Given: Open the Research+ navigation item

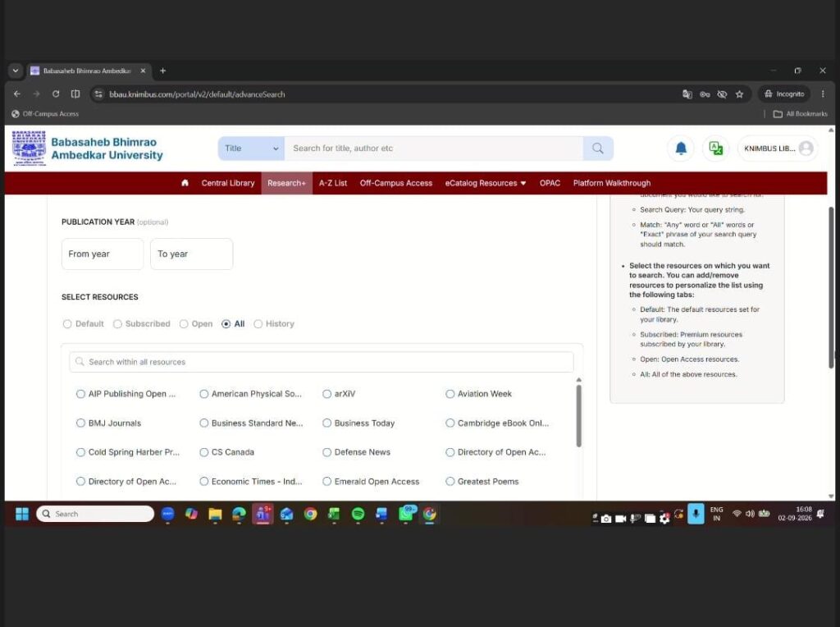Looking at the screenshot, I should (x=286, y=183).
